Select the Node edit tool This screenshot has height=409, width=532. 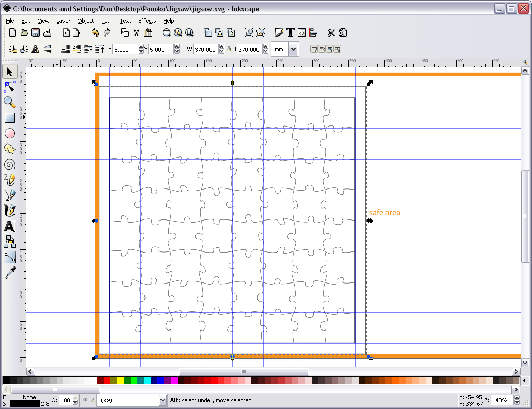tap(9, 87)
